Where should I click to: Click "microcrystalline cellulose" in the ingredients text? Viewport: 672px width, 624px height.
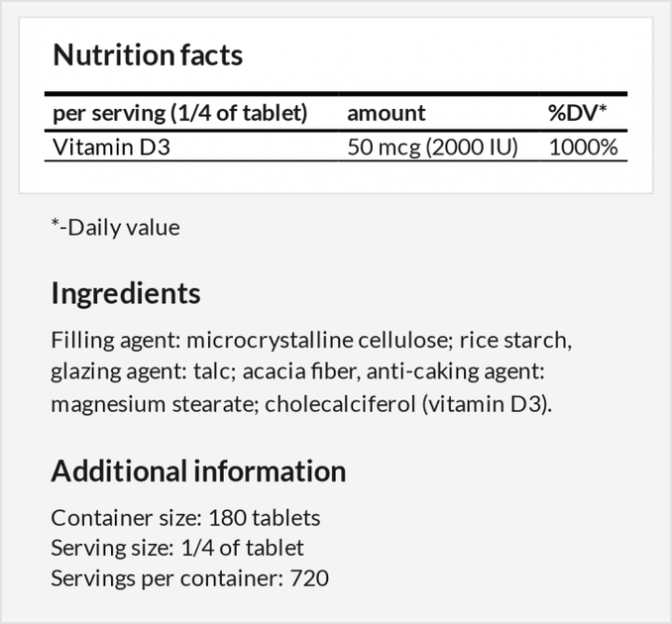pos(319,341)
